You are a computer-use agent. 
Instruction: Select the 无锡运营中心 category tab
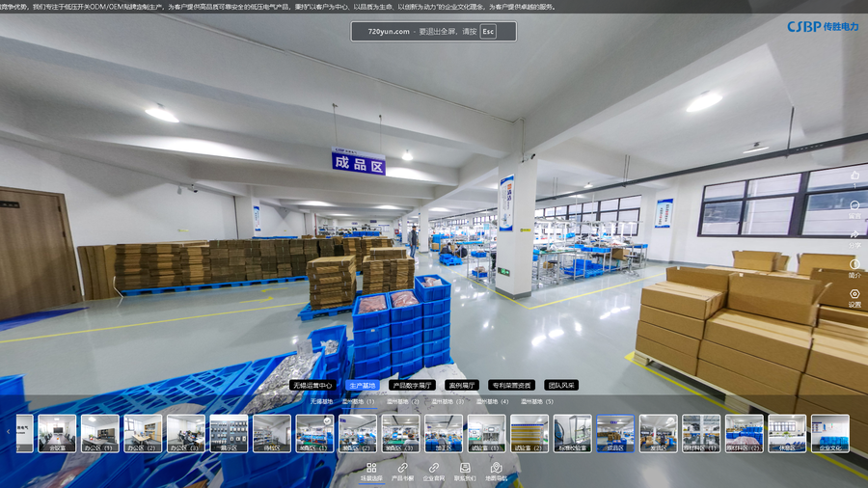click(312, 385)
